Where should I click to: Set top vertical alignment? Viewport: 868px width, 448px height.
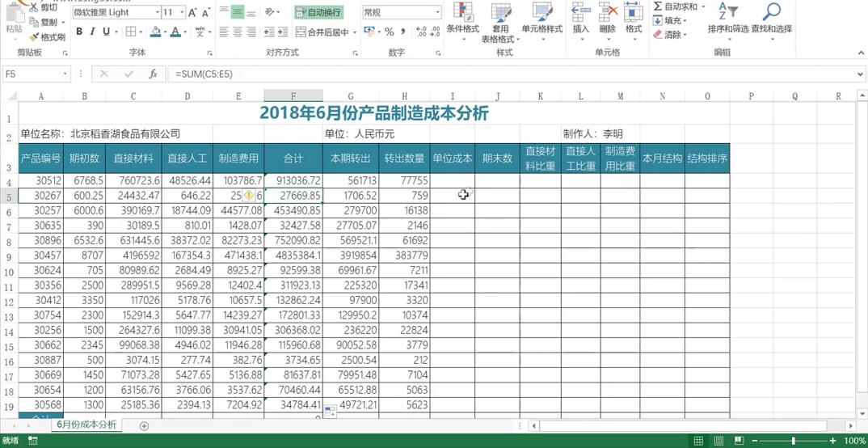tap(224, 11)
